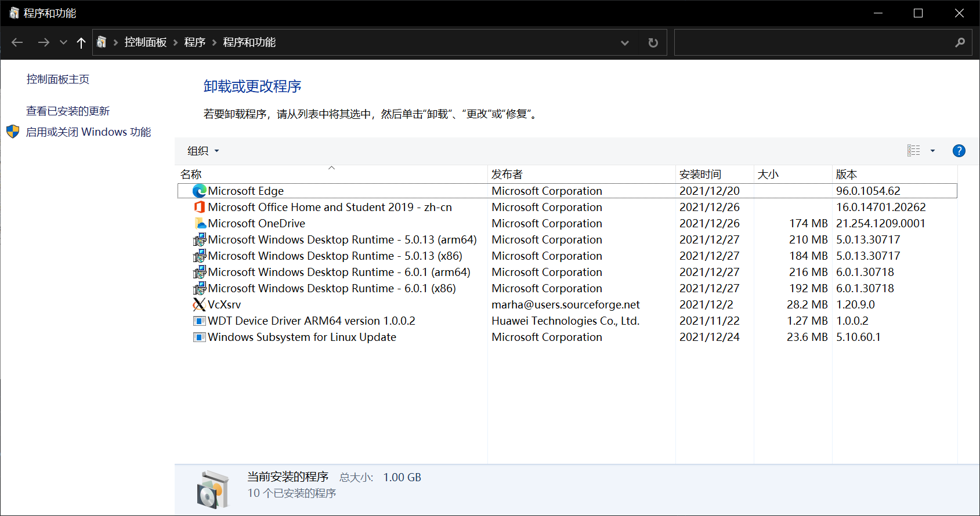This screenshot has width=980, height=516.
Task: Click the window title bar program icon
Action: 15,13
